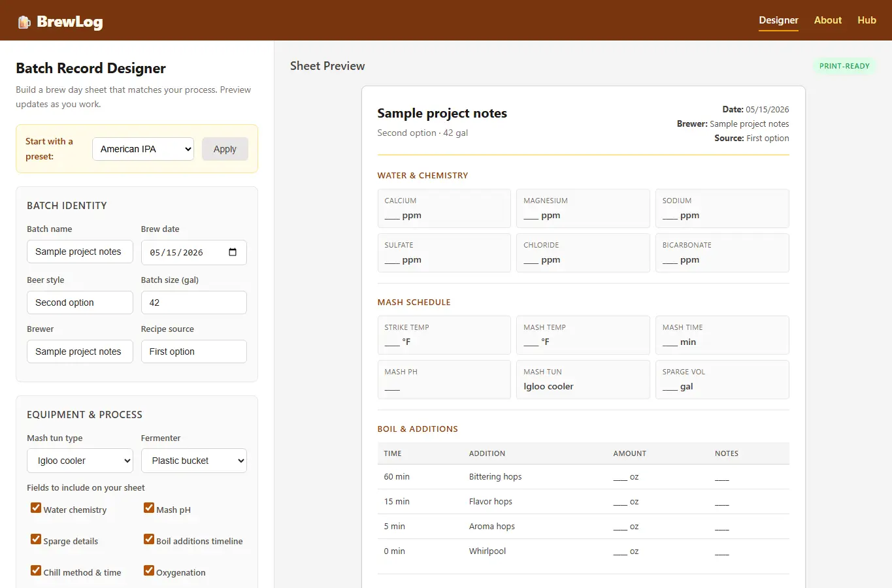The height and width of the screenshot is (588, 892).
Task: Click the Sulfate ppm card
Action: tap(444, 253)
